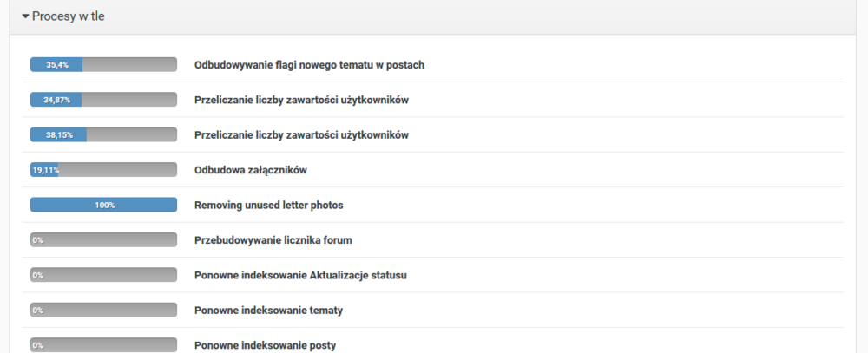Click progress bar for Ponowne indeksowanie posty
This screenshot has width=868, height=353.
click(103, 344)
